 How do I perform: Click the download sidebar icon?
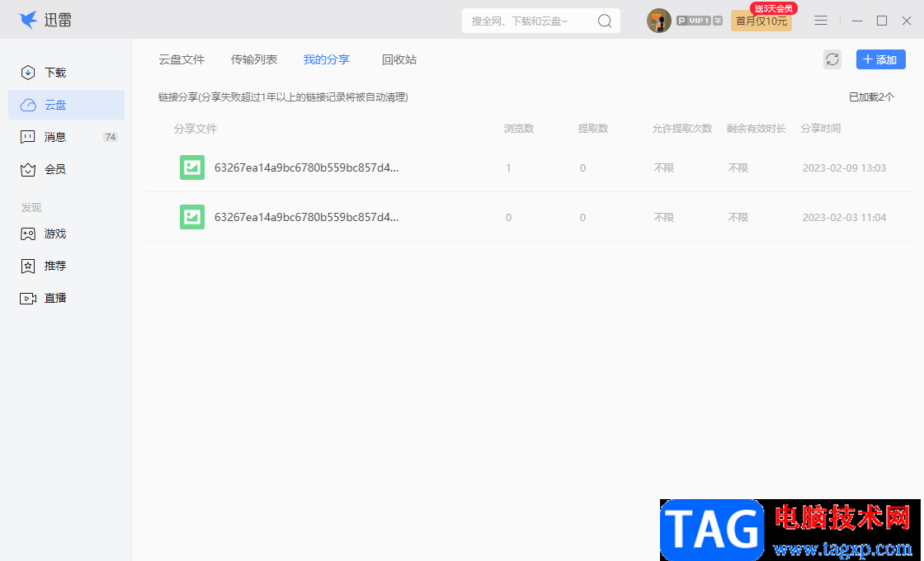coord(28,73)
